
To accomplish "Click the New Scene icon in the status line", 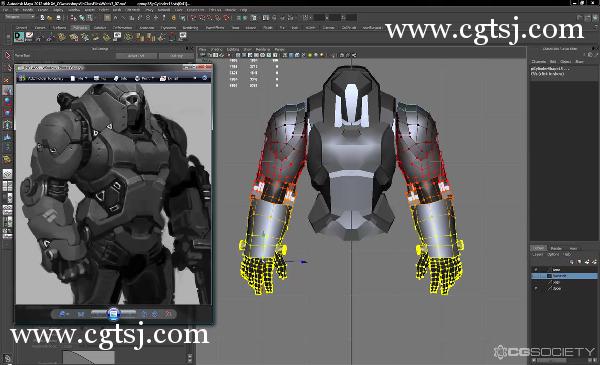I will pos(42,18).
